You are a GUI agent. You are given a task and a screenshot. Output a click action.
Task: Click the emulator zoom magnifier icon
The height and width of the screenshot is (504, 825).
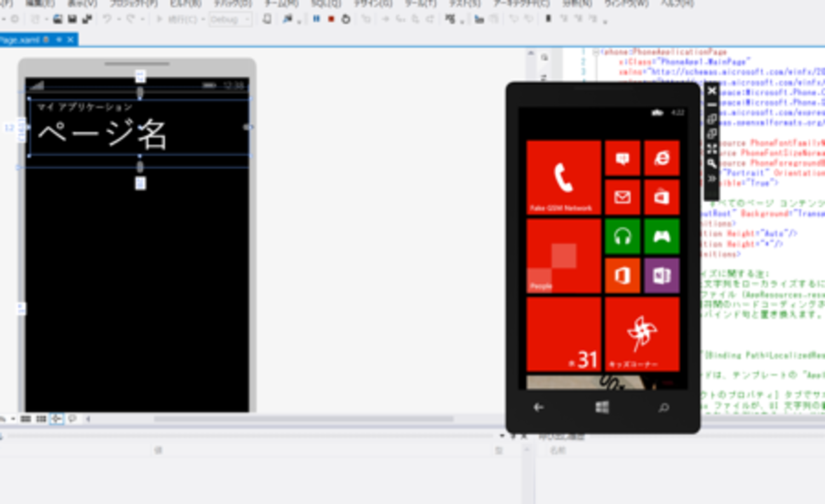[x=712, y=164]
